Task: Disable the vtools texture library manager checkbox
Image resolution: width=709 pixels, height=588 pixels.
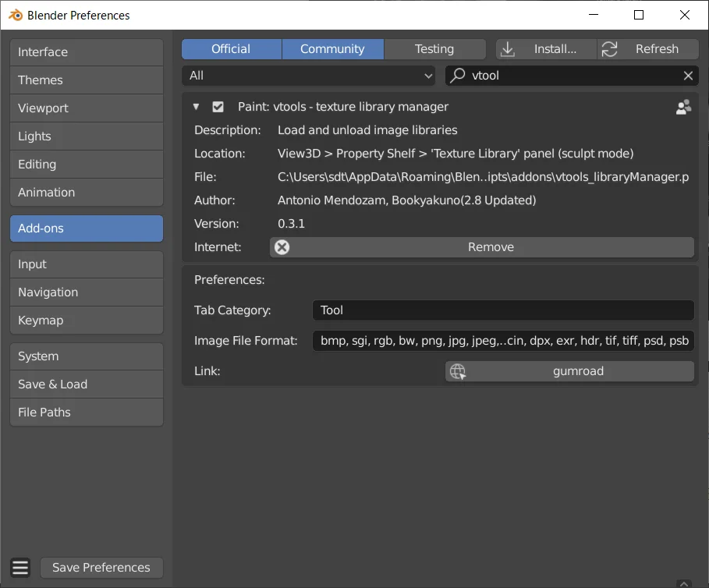Action: coord(218,107)
